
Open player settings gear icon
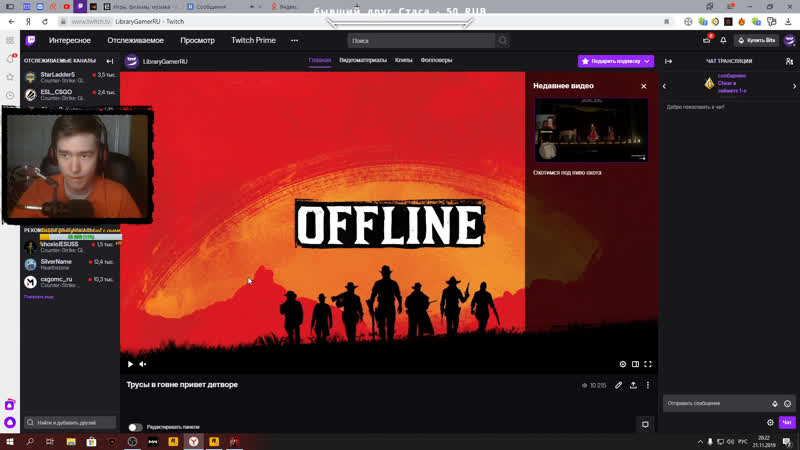pyautogui.click(x=622, y=364)
